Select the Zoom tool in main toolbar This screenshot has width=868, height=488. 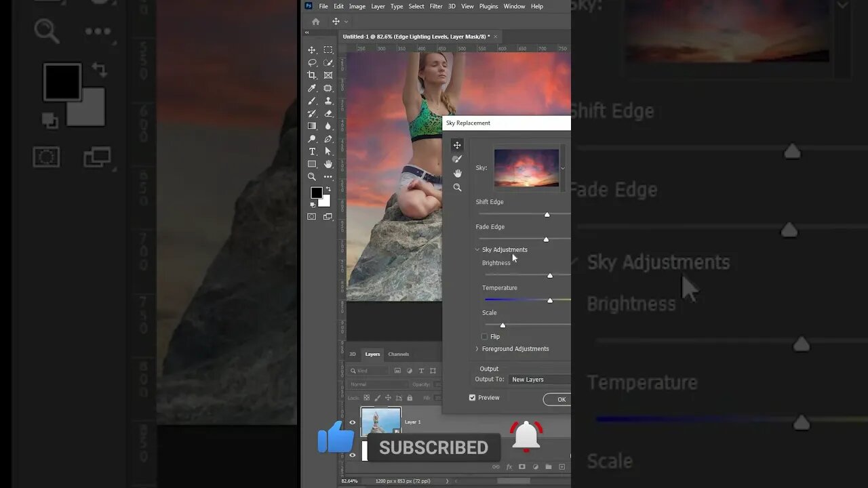pos(312,177)
